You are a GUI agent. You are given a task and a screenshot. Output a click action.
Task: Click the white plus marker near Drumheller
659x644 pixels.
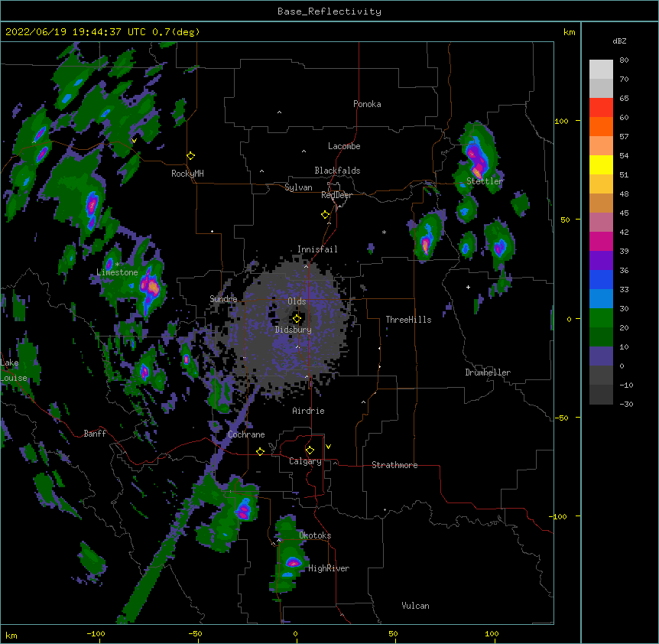click(468, 287)
